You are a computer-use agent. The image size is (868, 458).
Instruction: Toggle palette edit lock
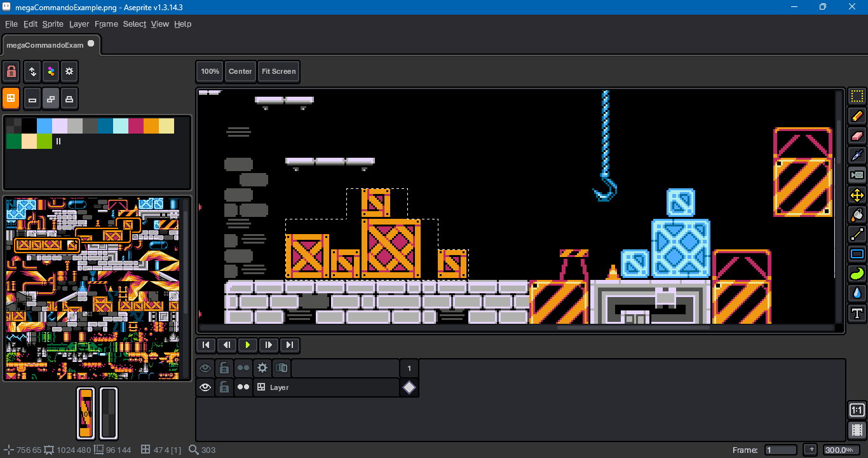(x=11, y=72)
